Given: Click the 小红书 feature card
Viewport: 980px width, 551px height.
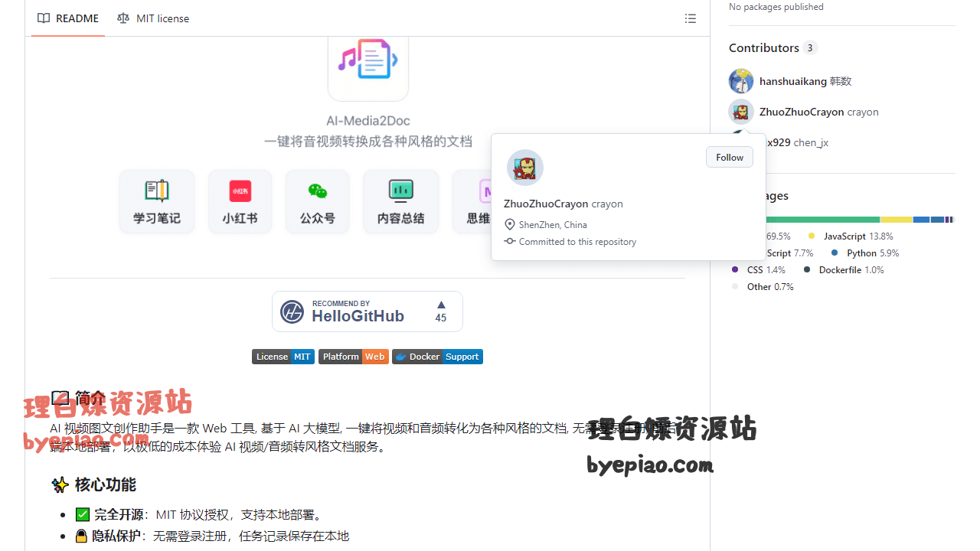Looking at the screenshot, I should pyautogui.click(x=240, y=201).
